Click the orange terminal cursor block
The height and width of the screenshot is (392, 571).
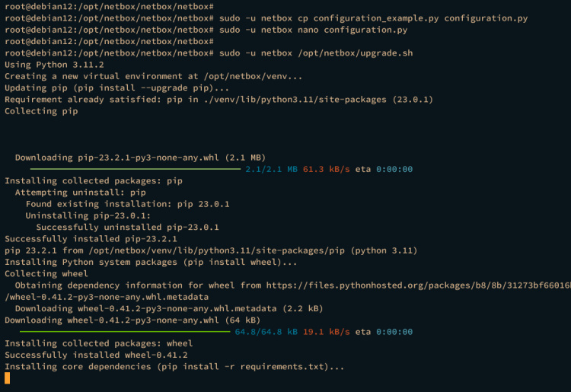(8, 378)
